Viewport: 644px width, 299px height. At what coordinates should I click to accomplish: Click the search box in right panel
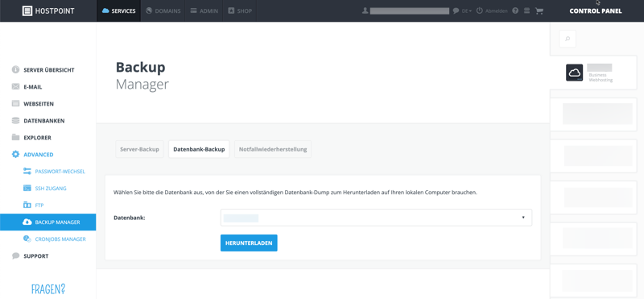pos(568,39)
